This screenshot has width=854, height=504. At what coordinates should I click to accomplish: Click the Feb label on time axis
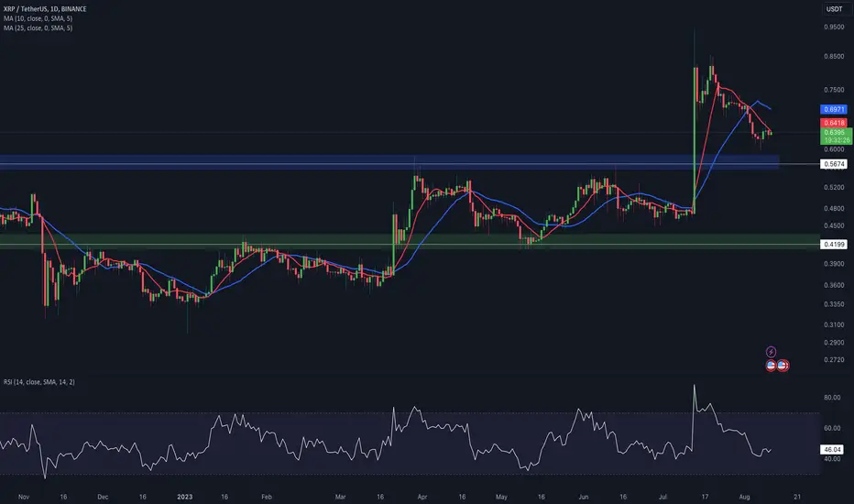pyautogui.click(x=267, y=497)
